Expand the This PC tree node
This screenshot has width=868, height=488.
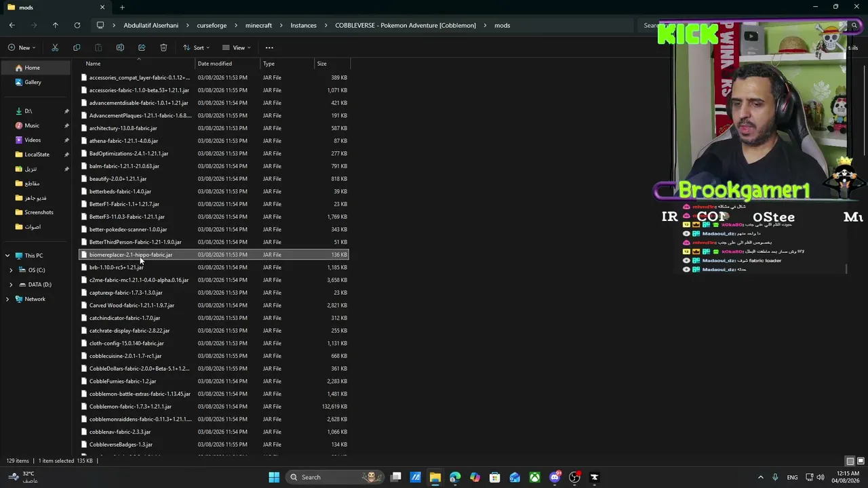tap(7, 256)
